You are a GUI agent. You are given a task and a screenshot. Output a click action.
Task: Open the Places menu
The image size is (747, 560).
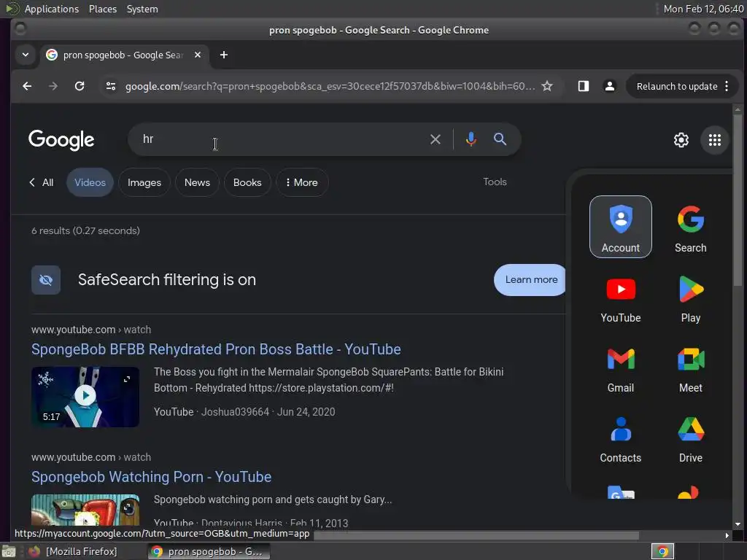[x=102, y=9]
